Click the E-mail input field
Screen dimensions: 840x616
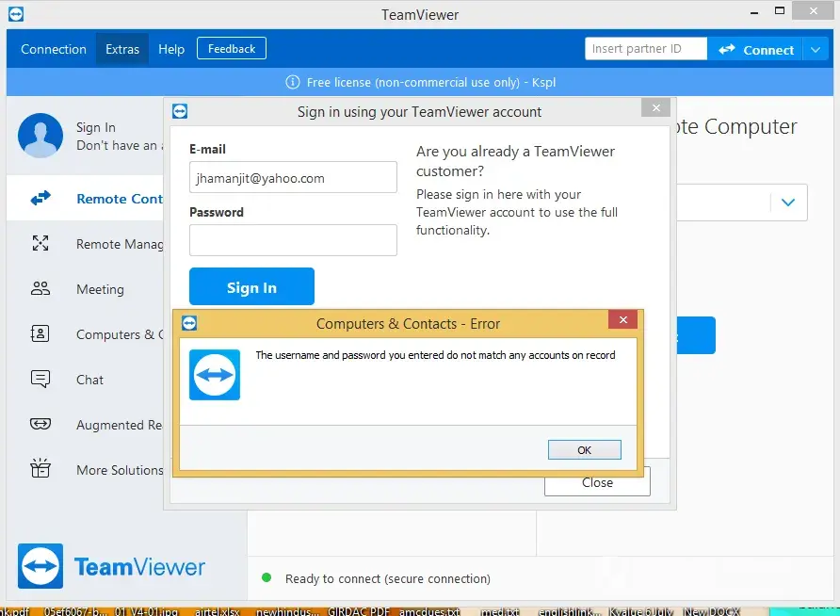click(293, 177)
